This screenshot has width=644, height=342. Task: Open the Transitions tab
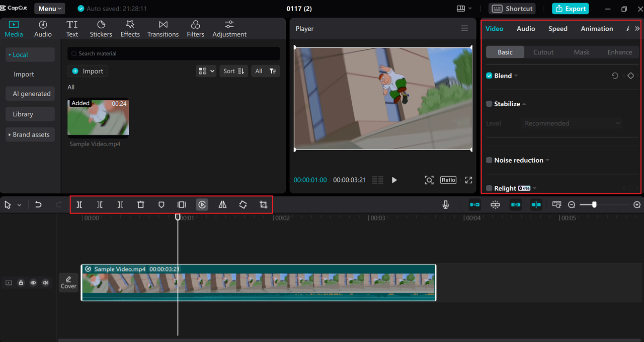163,29
